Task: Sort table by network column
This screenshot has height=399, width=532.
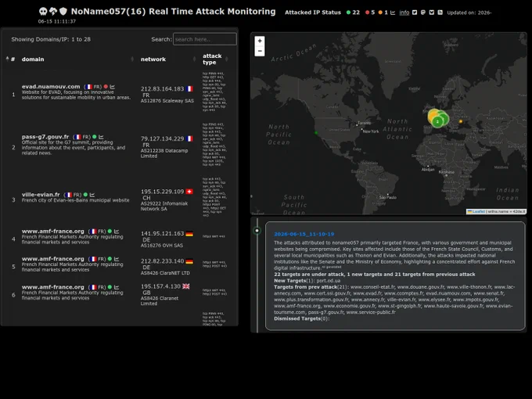Action: click(x=168, y=59)
